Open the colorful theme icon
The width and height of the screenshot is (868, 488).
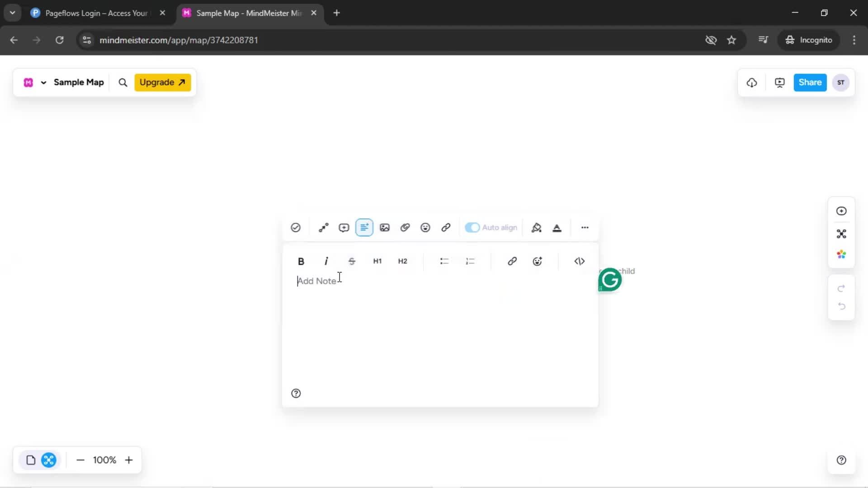coord(841,255)
